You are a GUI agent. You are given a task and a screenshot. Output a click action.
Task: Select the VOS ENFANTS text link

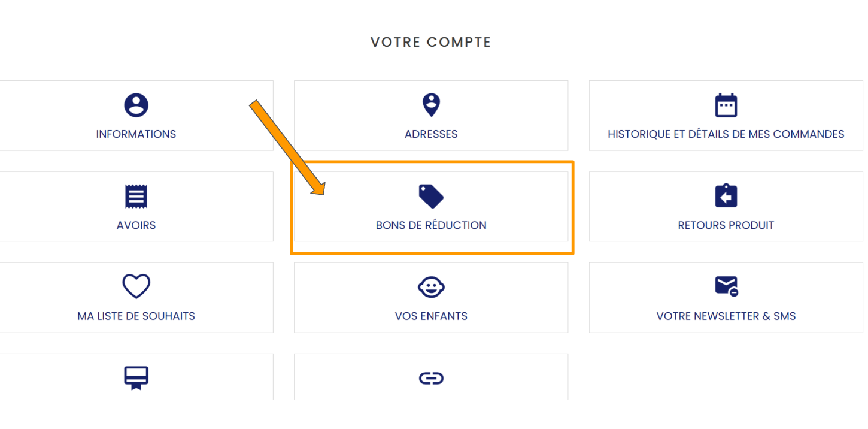tap(431, 316)
